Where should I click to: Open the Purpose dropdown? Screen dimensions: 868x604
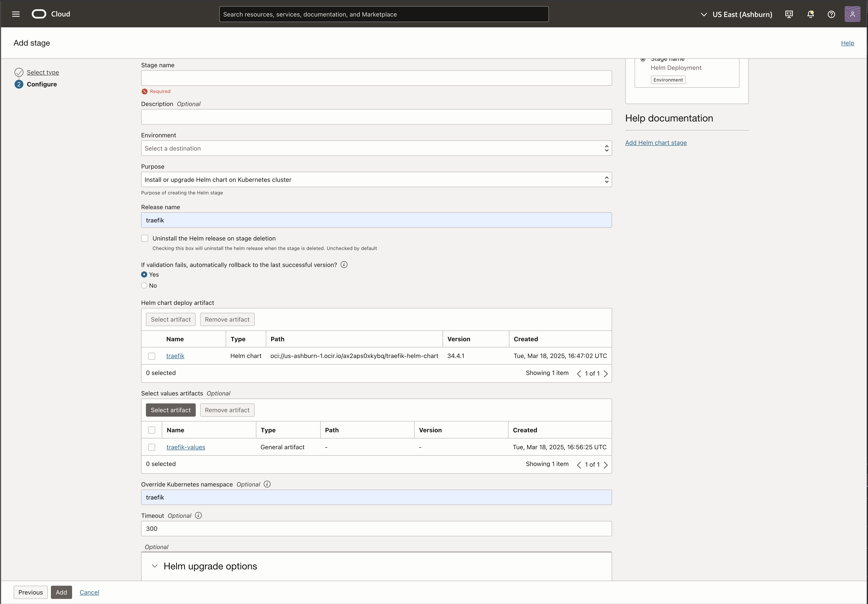point(376,179)
